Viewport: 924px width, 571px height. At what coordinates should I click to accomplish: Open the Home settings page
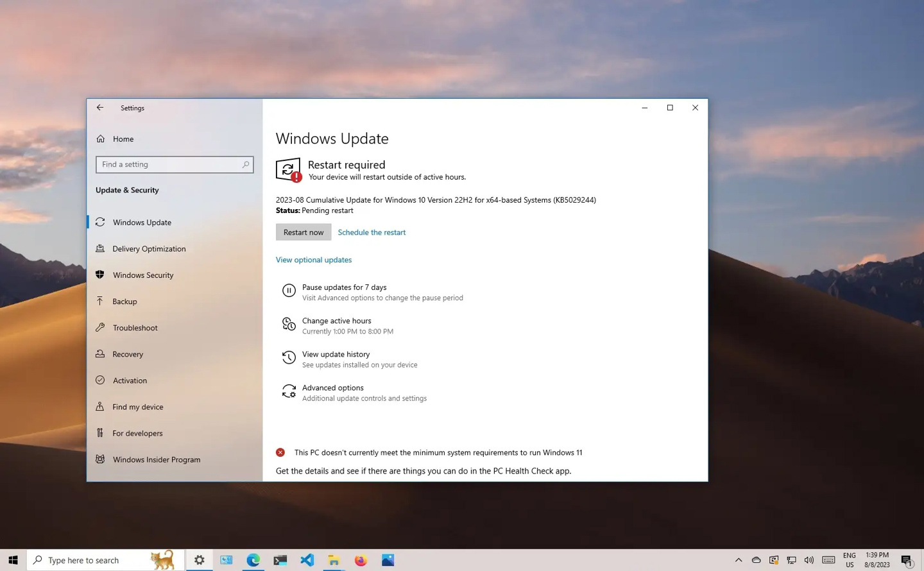(x=123, y=139)
